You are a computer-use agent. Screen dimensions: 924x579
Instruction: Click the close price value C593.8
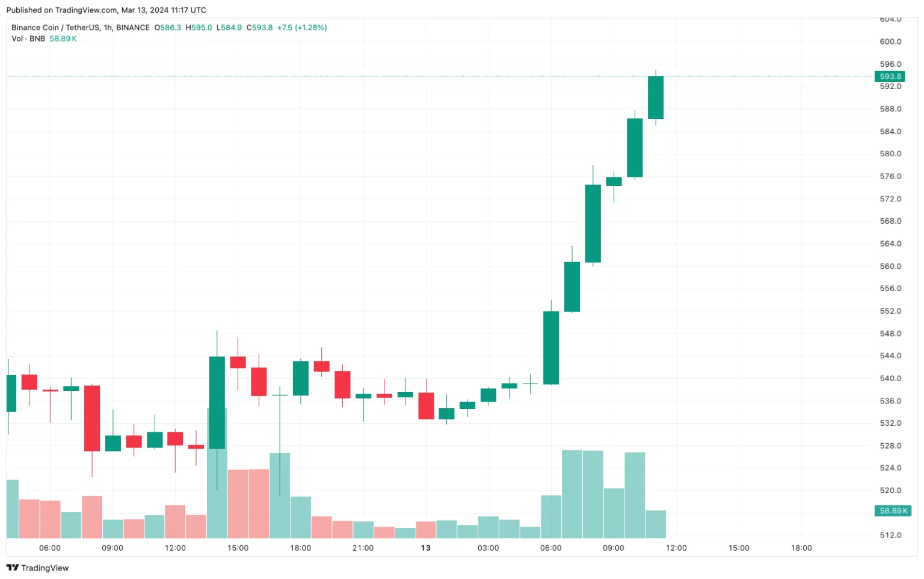point(259,28)
